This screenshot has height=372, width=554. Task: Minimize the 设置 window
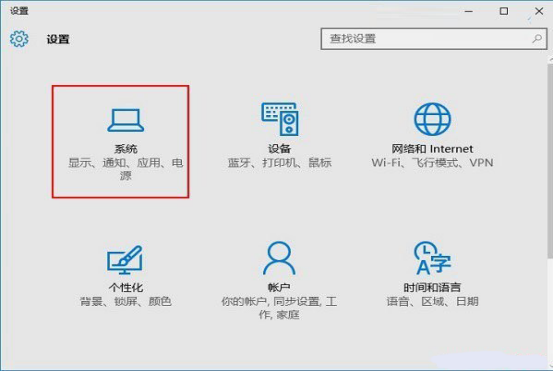[469, 11]
